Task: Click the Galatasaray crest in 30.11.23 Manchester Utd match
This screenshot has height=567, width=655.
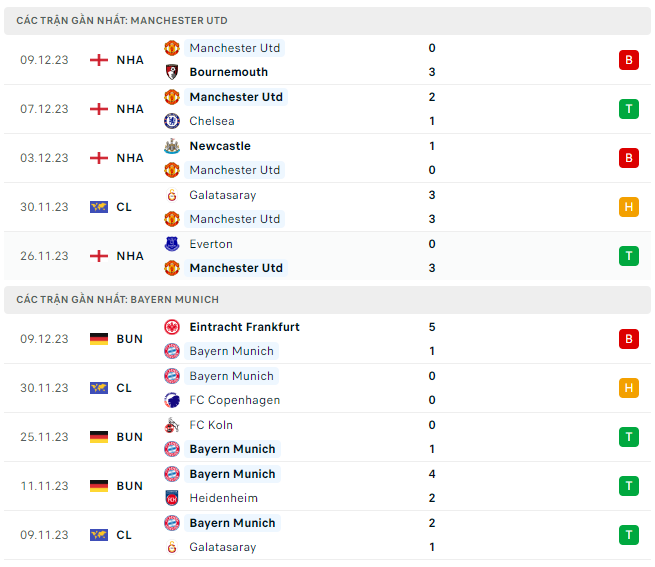Action: click(x=172, y=195)
